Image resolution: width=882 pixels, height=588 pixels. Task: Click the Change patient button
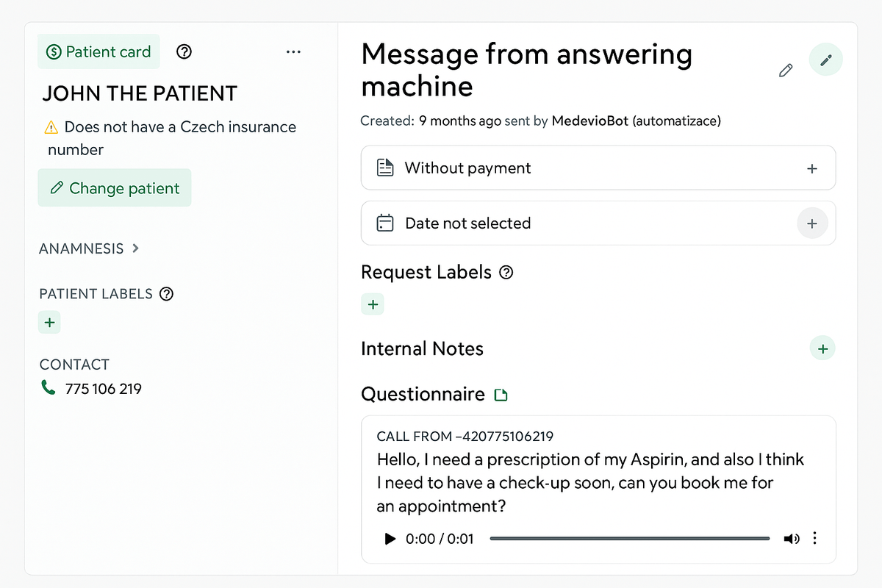pyautogui.click(x=115, y=188)
